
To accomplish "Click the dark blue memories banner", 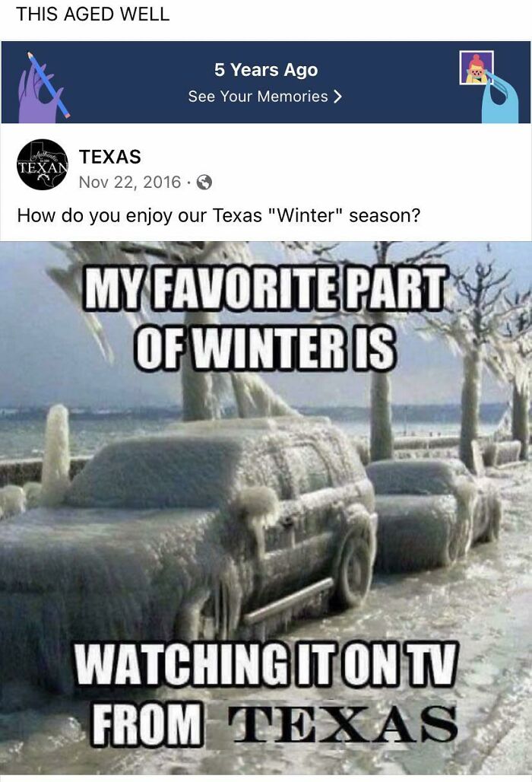I will click(x=266, y=82).
